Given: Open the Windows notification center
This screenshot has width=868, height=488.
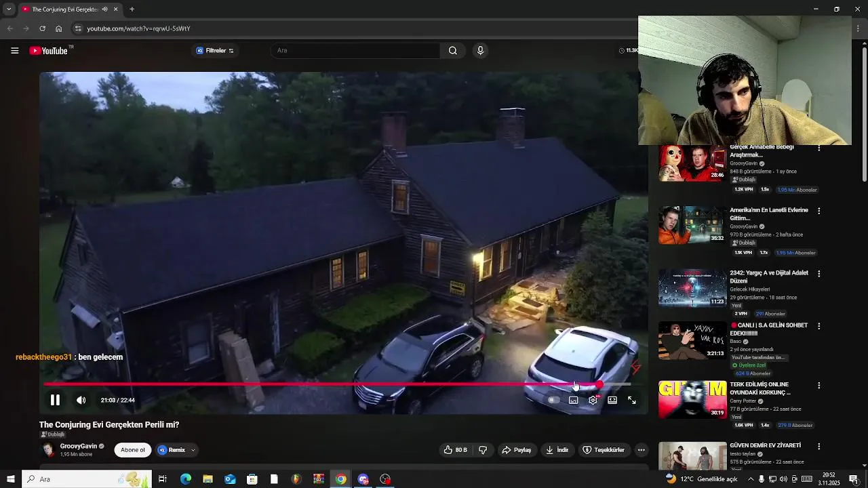Looking at the screenshot, I should coord(854,479).
